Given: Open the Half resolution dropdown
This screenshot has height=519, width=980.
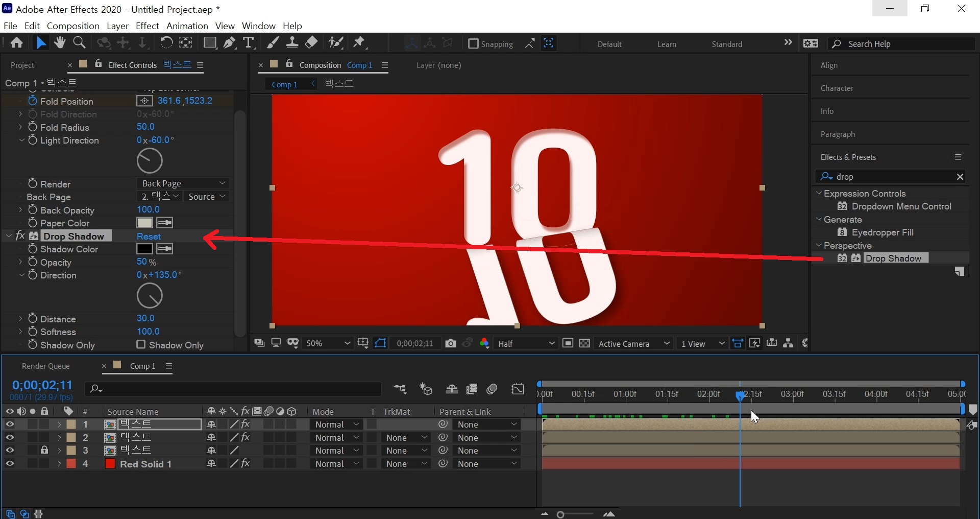Looking at the screenshot, I should [525, 343].
